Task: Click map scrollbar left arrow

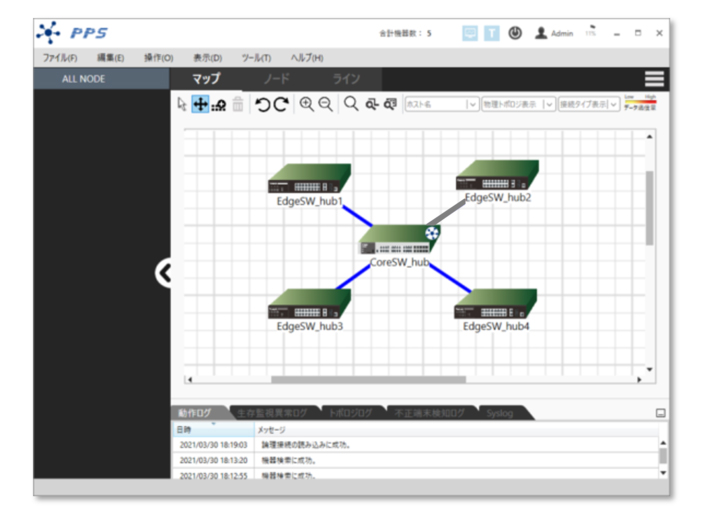Action: [x=190, y=380]
